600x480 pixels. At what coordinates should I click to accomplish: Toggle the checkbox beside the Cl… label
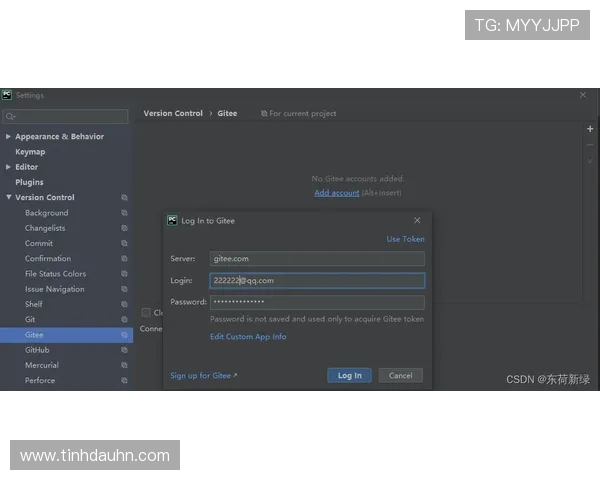click(146, 313)
